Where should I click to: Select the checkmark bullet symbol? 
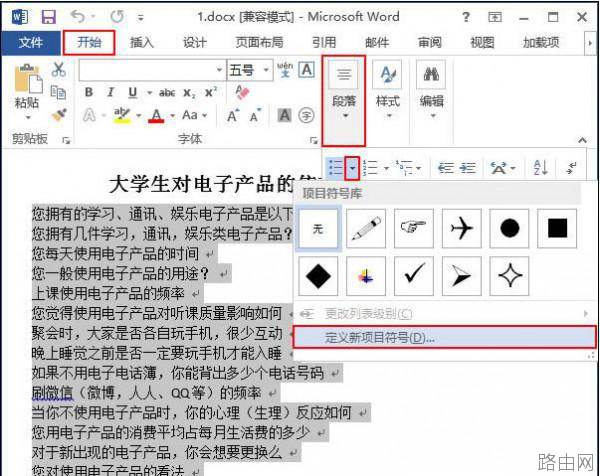414,276
